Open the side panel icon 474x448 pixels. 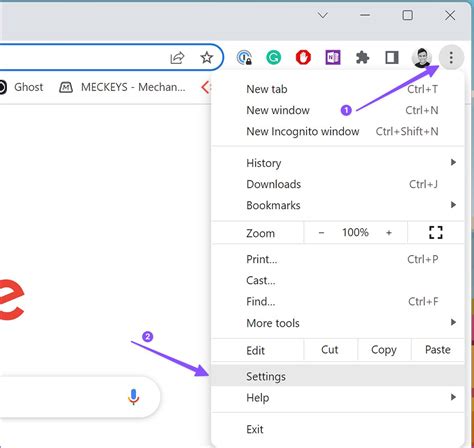coord(392,58)
